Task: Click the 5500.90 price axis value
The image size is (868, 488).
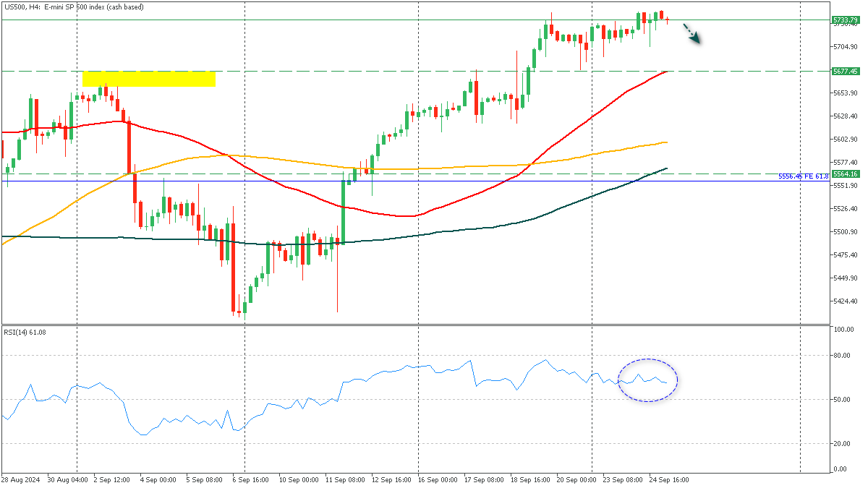Action: [845, 232]
